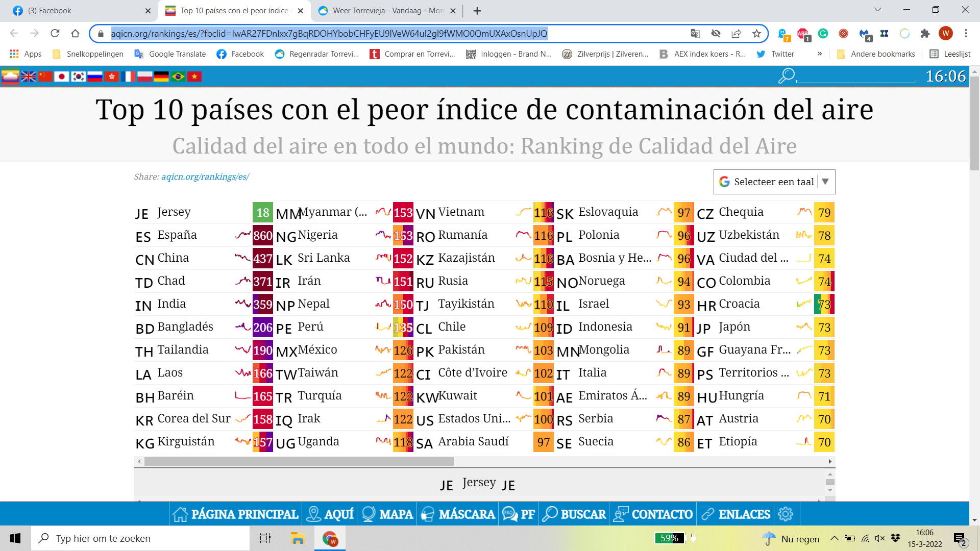Expand the bookmarks overflow chevron
The height and width of the screenshot is (551, 980).
pyautogui.click(x=820, y=54)
